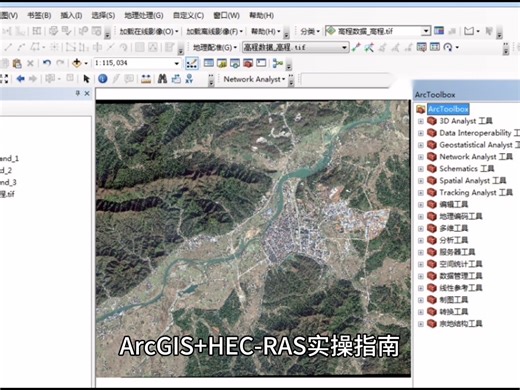520x390 pixels.
Task: Open the 分类 dropdown
Action: [x=310, y=31]
